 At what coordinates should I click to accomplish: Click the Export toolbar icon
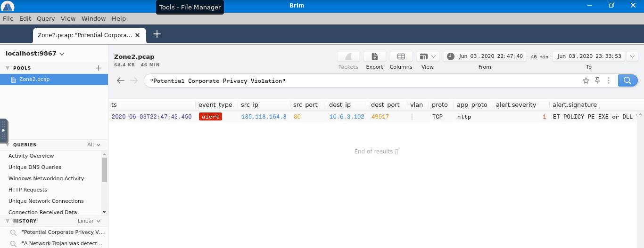pos(375,56)
